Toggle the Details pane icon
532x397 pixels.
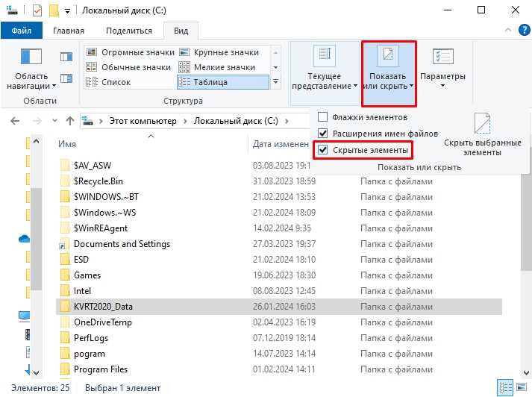click(x=66, y=78)
